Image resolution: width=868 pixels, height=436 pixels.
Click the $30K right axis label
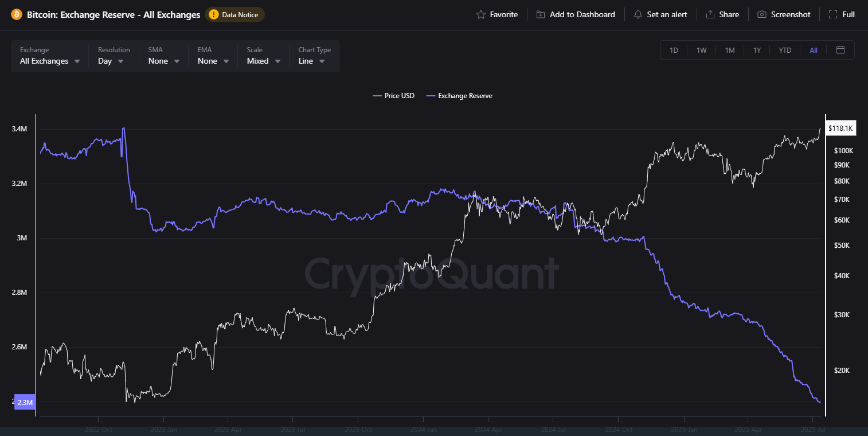[x=842, y=315]
